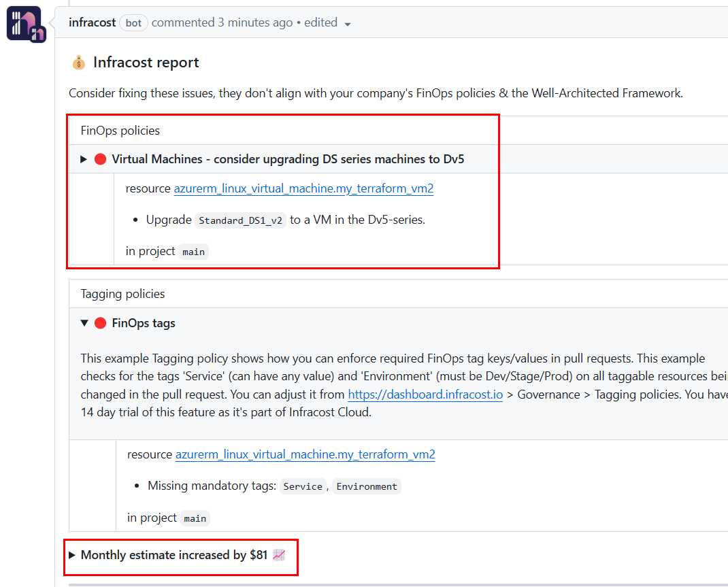Click 'main' project tag under FinOps policies

pyautogui.click(x=194, y=252)
